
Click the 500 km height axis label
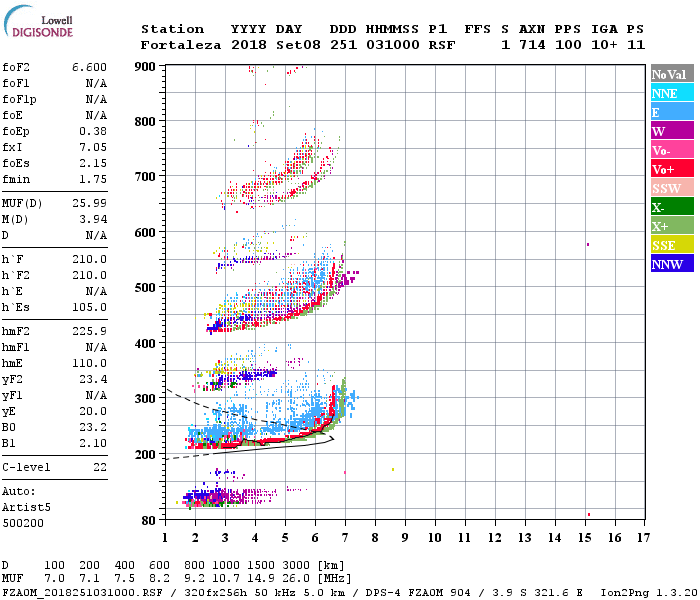tap(145, 287)
